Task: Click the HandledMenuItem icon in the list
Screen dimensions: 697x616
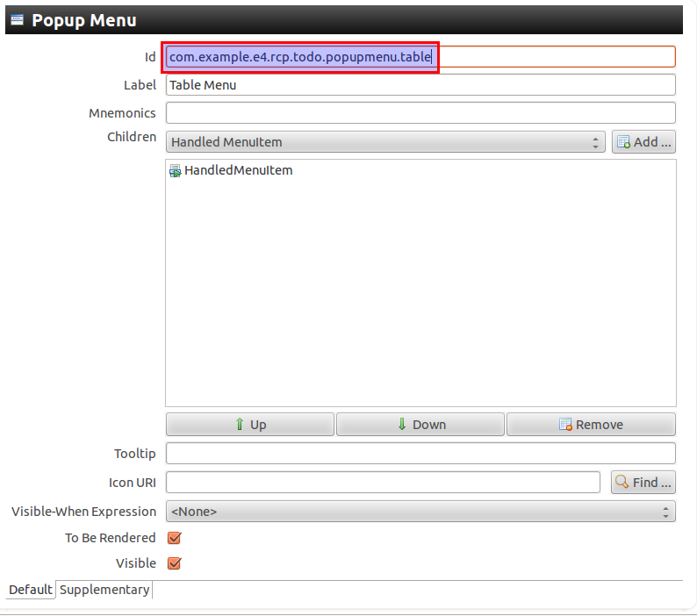Action: tap(174, 171)
